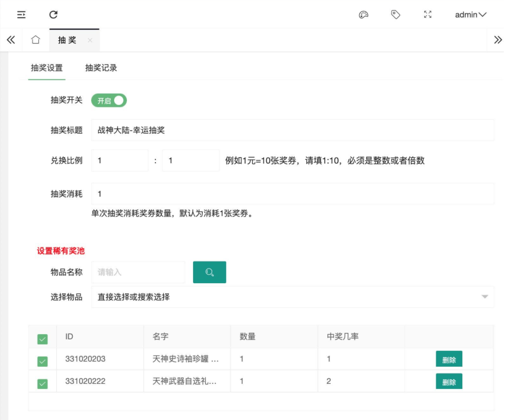Select the 抽奖设置 tab

(47, 68)
